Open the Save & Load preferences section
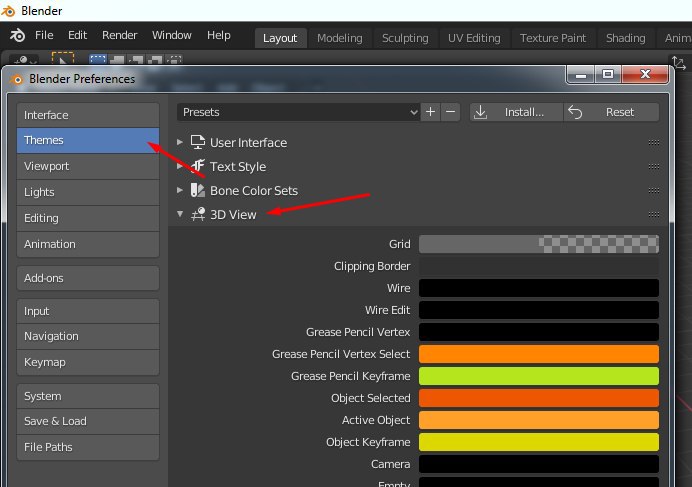The height and width of the screenshot is (487, 692). coord(88,422)
